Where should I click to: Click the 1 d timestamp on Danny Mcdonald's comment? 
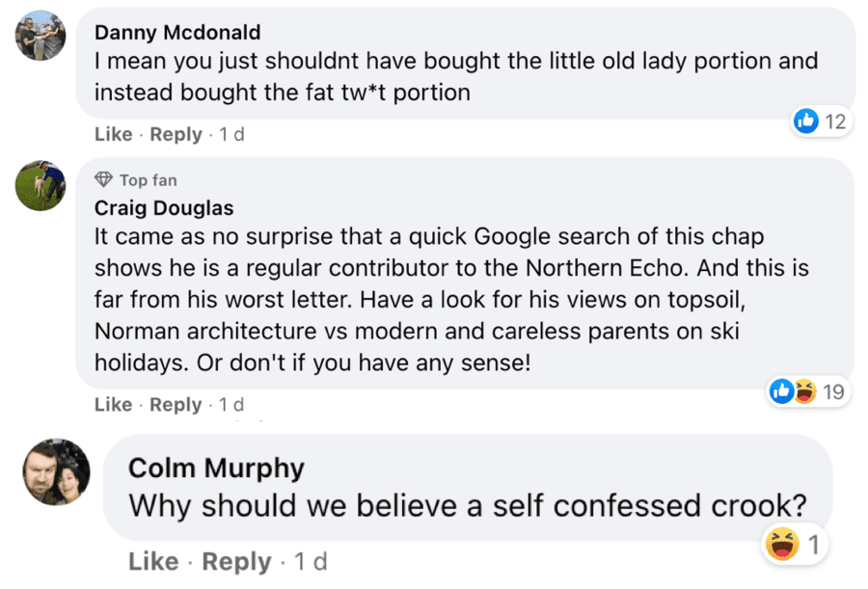232,135
